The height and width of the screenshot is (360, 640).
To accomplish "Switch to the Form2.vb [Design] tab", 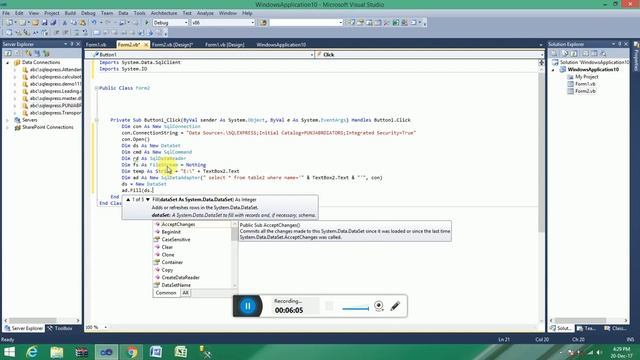I will [x=172, y=44].
